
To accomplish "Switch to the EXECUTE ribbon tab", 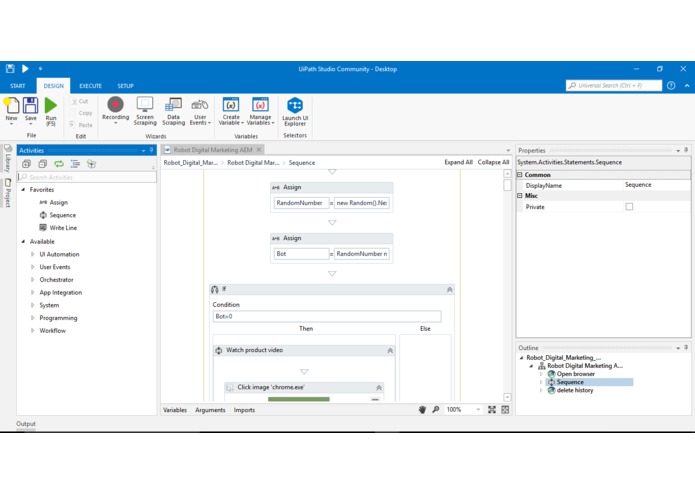I will pos(90,86).
